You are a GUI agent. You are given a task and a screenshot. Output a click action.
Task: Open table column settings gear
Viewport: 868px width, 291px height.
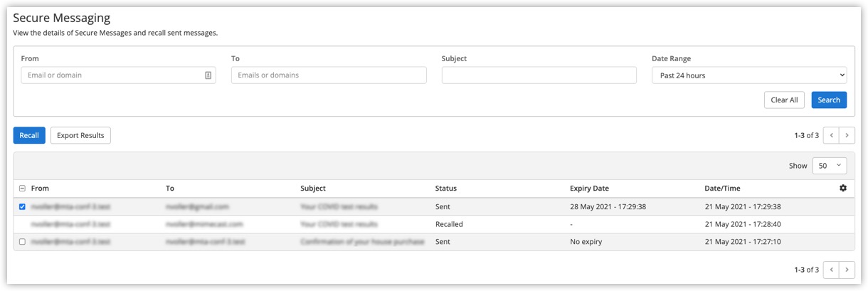click(x=843, y=189)
